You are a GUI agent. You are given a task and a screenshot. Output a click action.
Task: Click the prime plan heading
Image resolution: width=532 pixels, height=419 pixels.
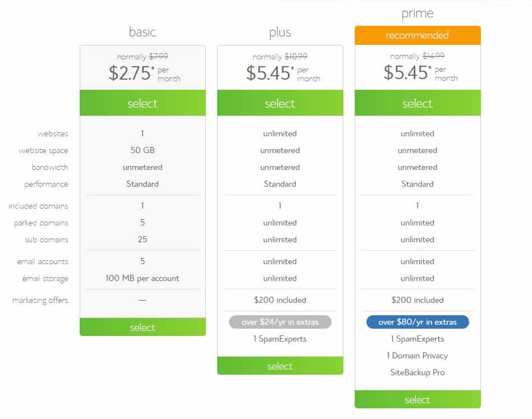[x=418, y=13]
